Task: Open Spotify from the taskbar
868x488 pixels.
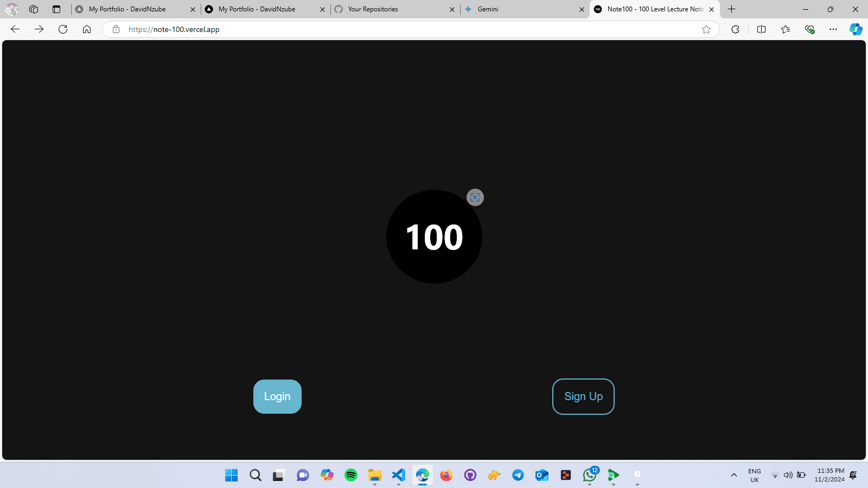Action: click(x=351, y=475)
